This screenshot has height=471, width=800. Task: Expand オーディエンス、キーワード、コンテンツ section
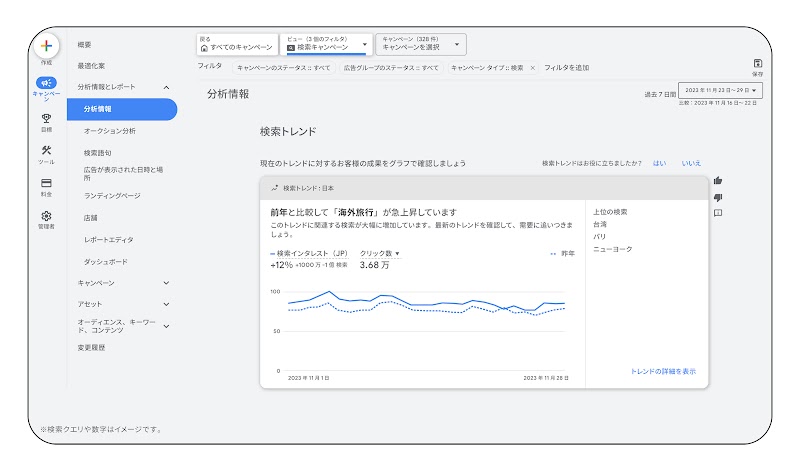(166, 326)
